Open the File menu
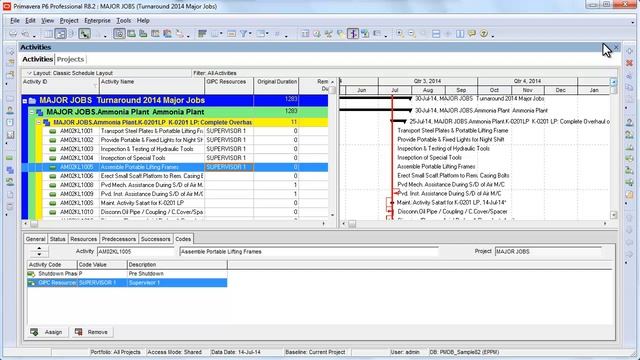This screenshot has width=640, height=360. pyautogui.click(x=15, y=20)
